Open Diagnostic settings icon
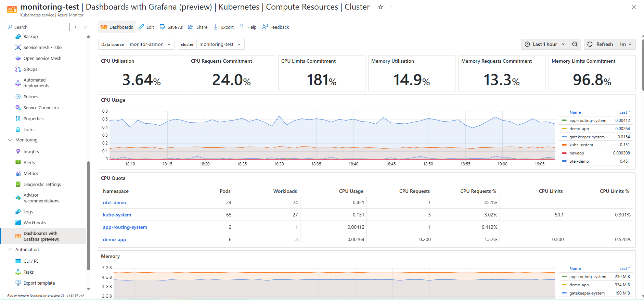 coord(18,185)
